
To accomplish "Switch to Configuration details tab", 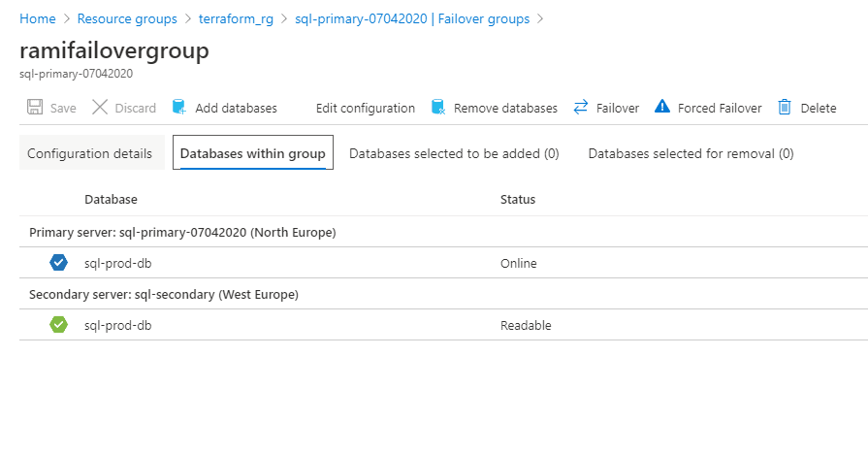I will pos(89,153).
